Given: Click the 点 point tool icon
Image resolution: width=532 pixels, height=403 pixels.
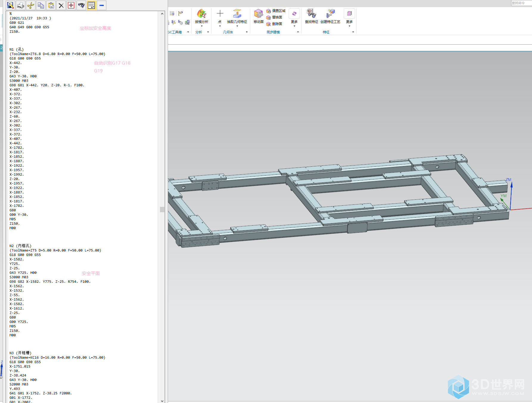Looking at the screenshot, I should click(220, 13).
